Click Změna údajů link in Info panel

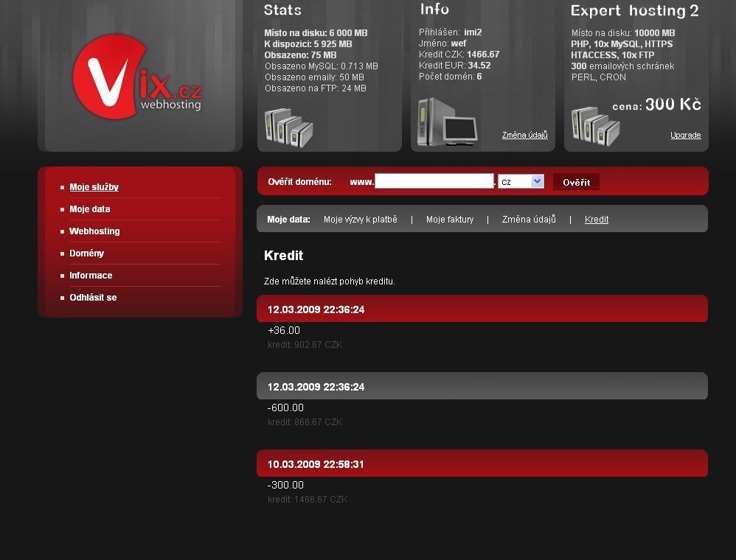[524, 135]
